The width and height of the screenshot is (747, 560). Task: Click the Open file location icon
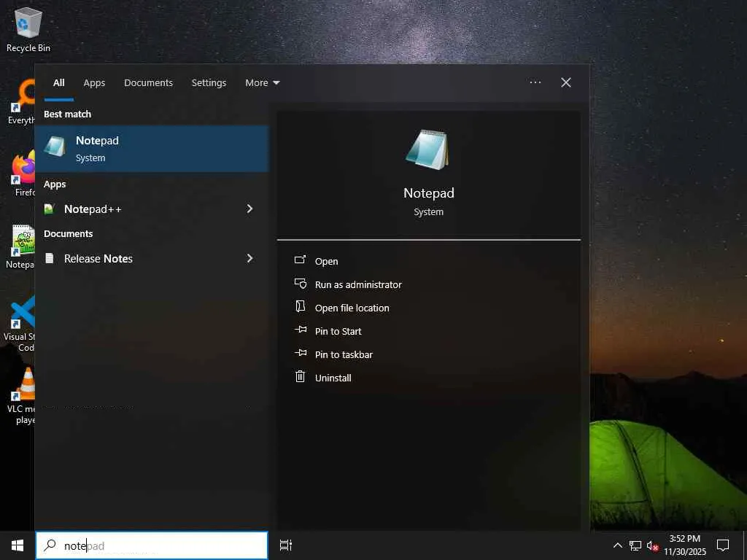click(300, 307)
